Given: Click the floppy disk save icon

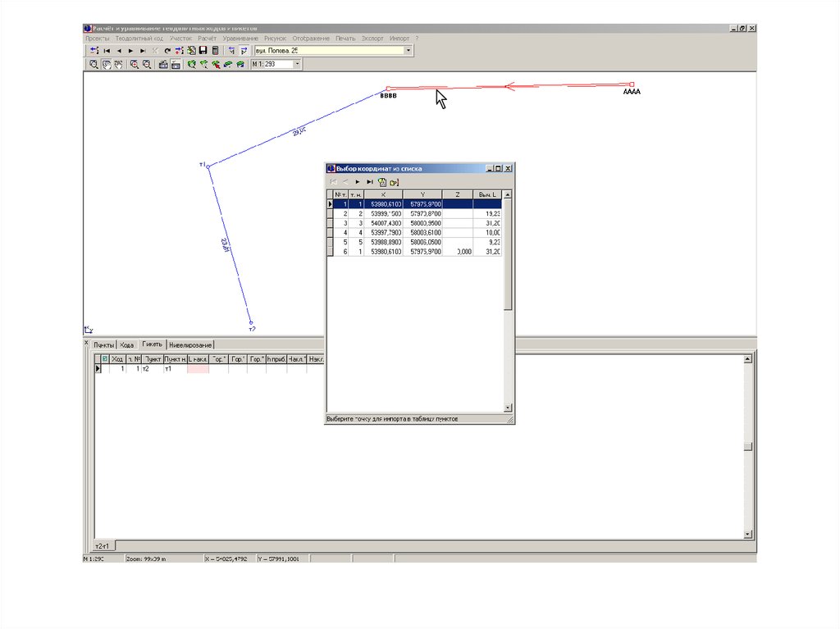Looking at the screenshot, I should pos(203,51).
